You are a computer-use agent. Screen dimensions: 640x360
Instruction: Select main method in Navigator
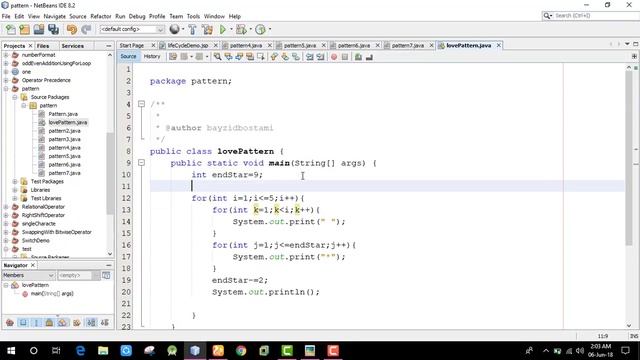coord(52,293)
